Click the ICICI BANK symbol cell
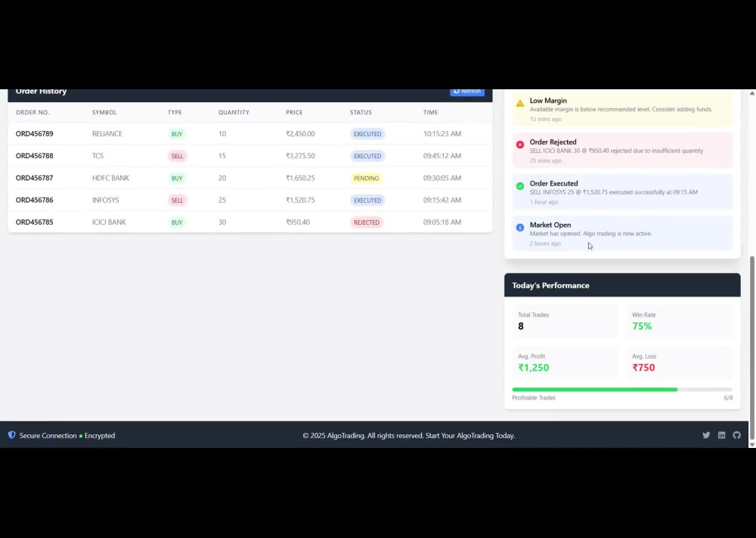756x538 pixels. [109, 222]
